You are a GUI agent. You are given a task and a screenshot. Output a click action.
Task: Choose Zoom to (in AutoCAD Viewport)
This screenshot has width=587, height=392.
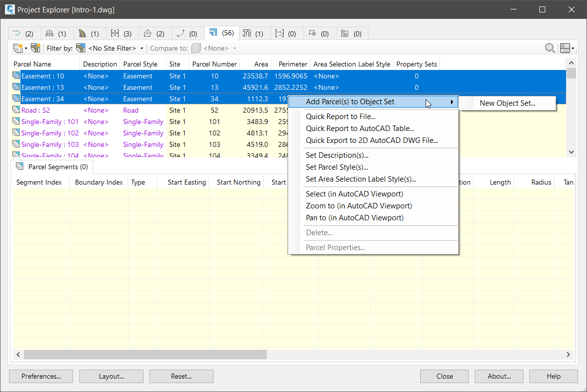pyautogui.click(x=359, y=206)
